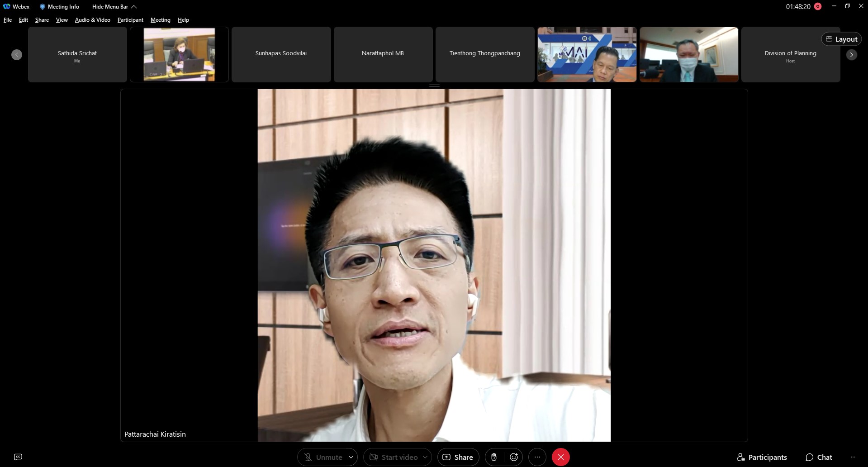
Task: Hide the menu bar
Action: click(x=114, y=7)
